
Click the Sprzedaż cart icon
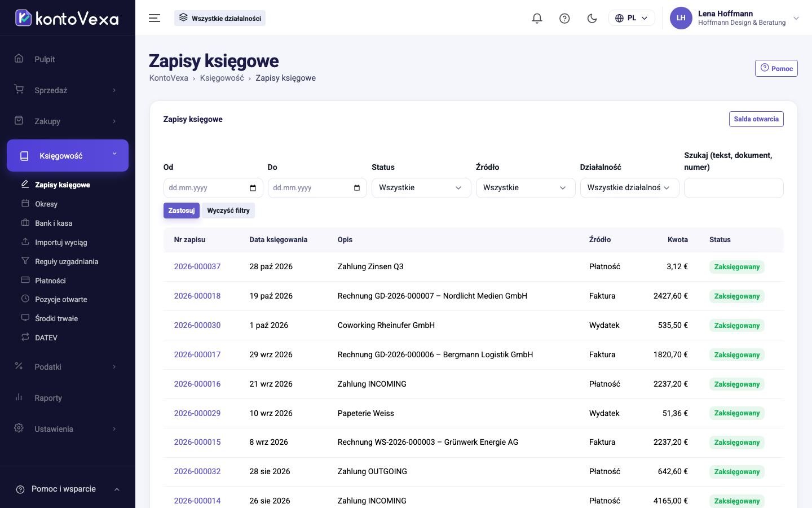coord(19,89)
